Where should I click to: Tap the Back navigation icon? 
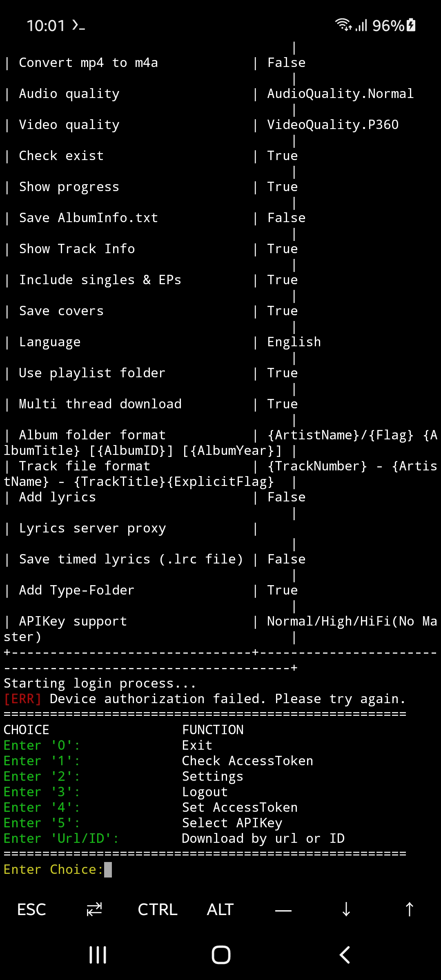click(344, 954)
